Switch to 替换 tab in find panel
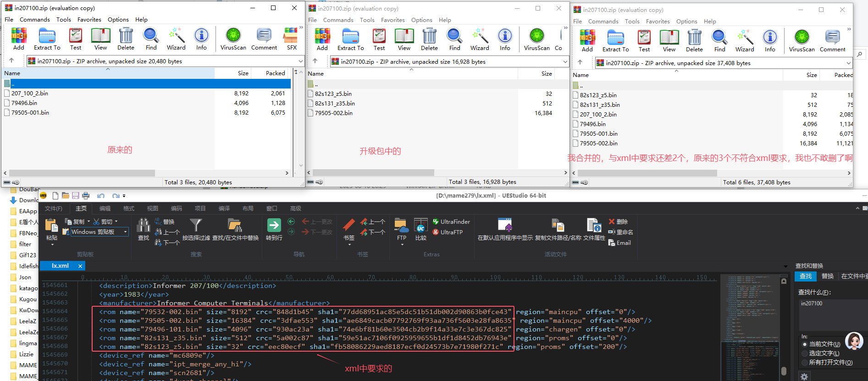 click(828, 276)
